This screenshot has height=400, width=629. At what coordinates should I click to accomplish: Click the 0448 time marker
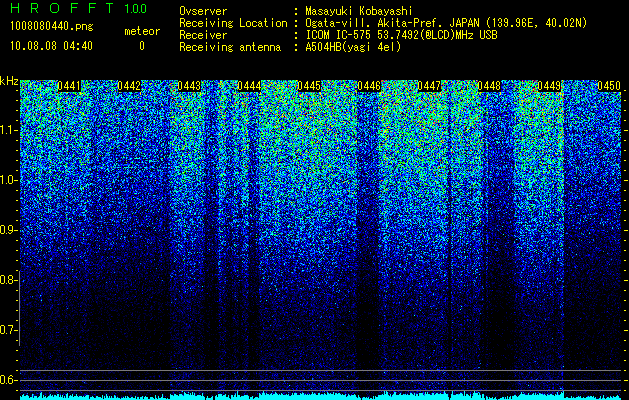[x=489, y=86]
